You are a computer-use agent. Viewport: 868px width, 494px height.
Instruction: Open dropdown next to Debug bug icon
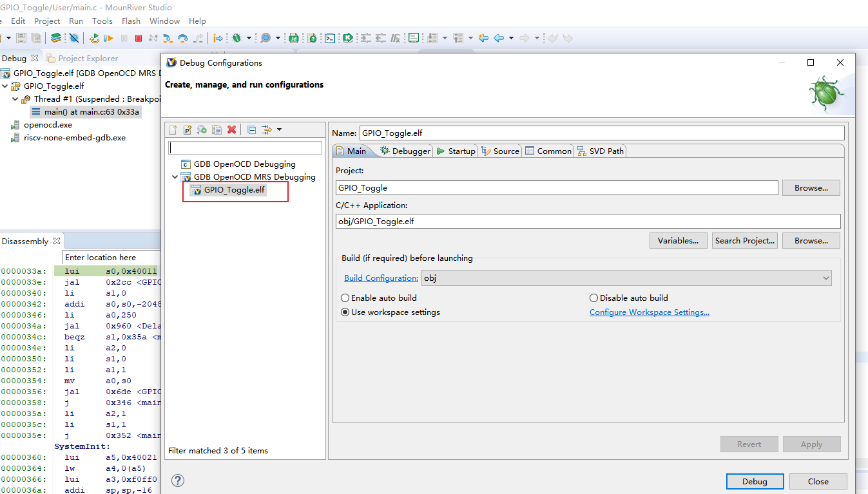(249, 38)
